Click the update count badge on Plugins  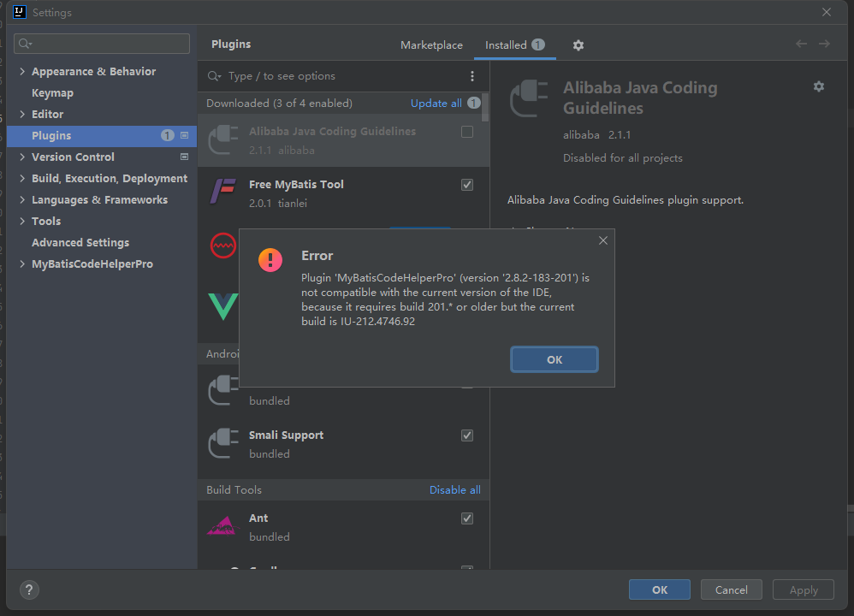click(x=167, y=135)
